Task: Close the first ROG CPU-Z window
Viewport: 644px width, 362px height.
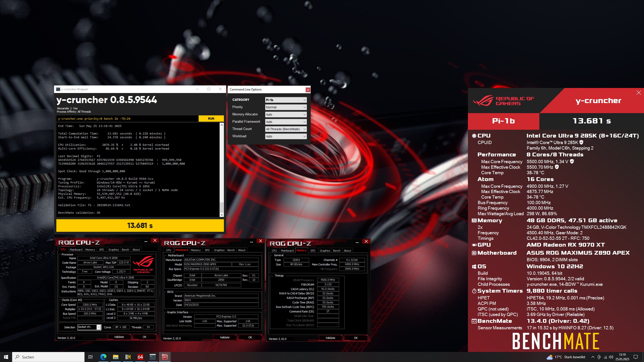Action: [155, 241]
